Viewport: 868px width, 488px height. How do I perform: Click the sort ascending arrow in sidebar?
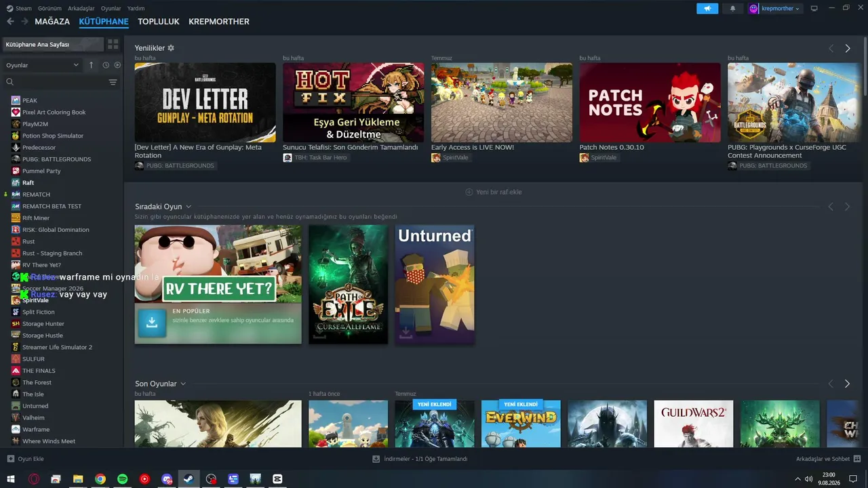pos(92,65)
